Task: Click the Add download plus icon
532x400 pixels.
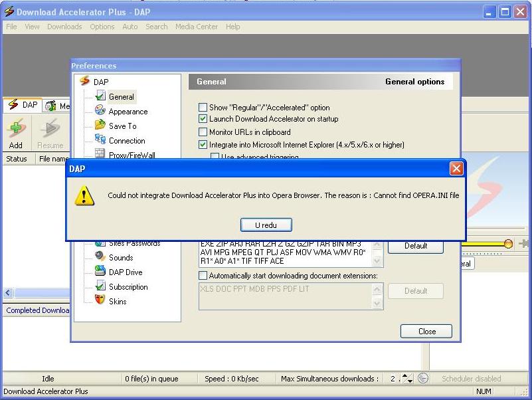Action: [x=16, y=128]
